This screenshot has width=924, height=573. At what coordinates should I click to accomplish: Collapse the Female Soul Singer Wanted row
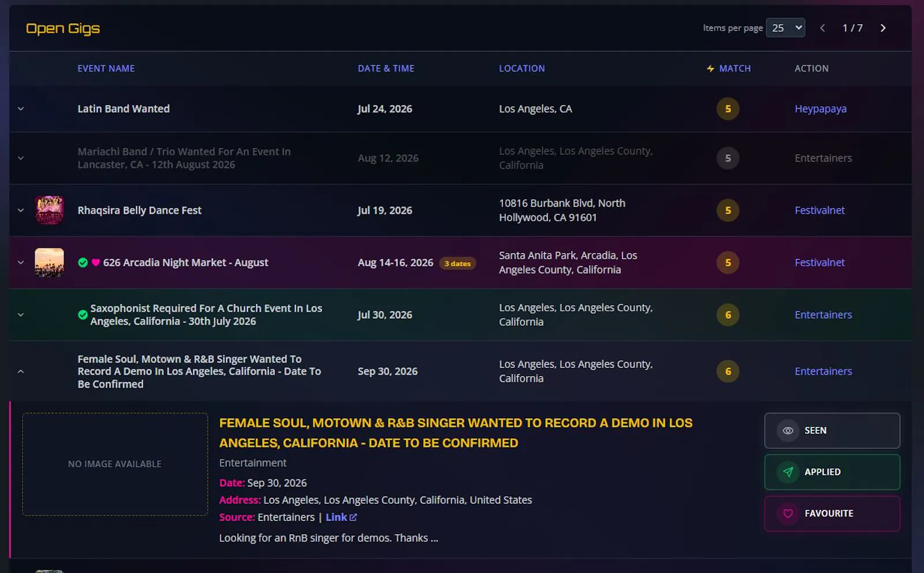21,371
